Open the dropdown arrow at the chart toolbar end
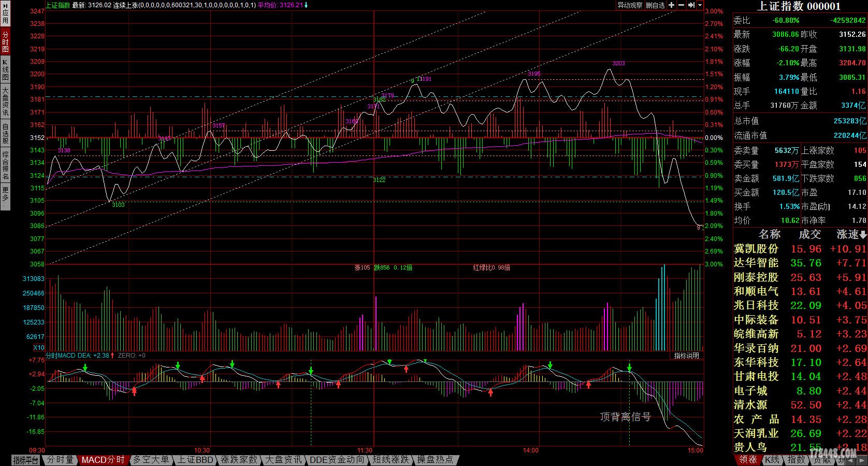This screenshot has width=868, height=466. 700,5
